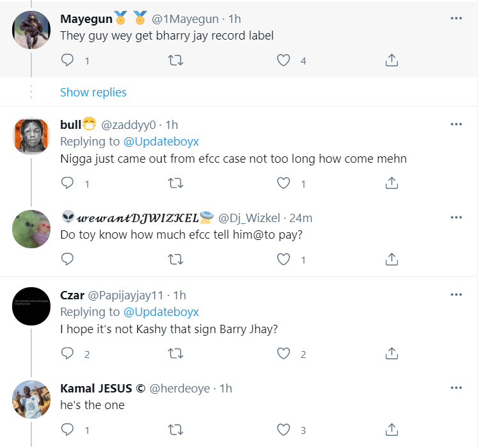The image size is (479, 448).
Task: Reply to Dj_Wizkel's tweet
Action: (68, 259)
